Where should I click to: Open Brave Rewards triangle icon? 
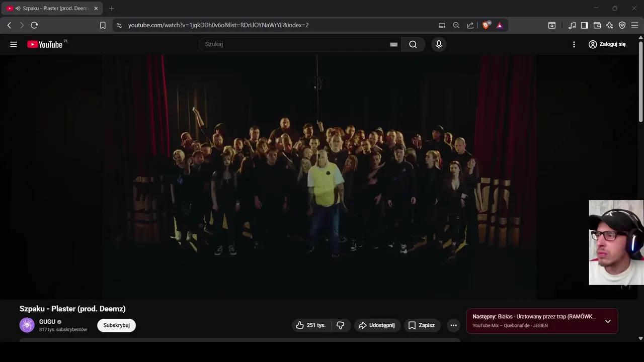(500, 25)
